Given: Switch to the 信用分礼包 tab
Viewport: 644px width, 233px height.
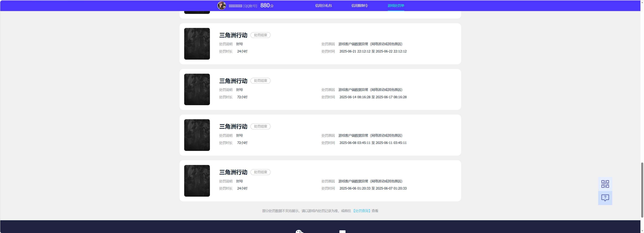Looking at the screenshot, I should pyautogui.click(x=323, y=5).
